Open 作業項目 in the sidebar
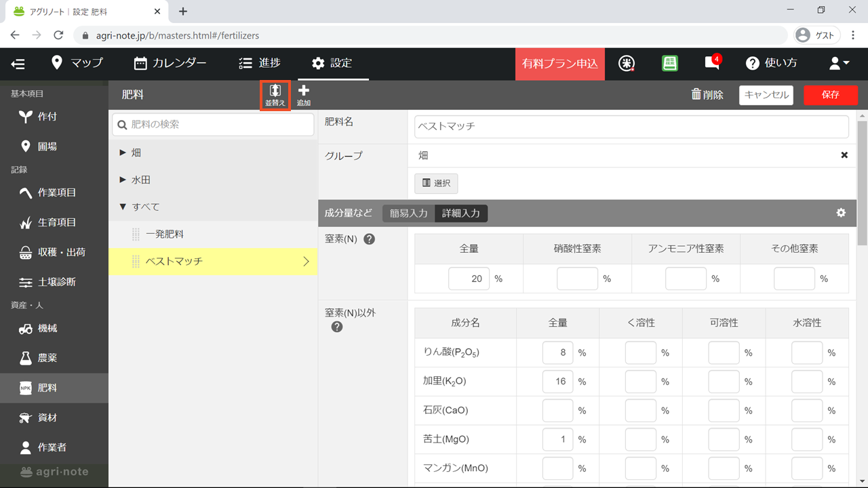This screenshot has height=488, width=868. (x=54, y=192)
